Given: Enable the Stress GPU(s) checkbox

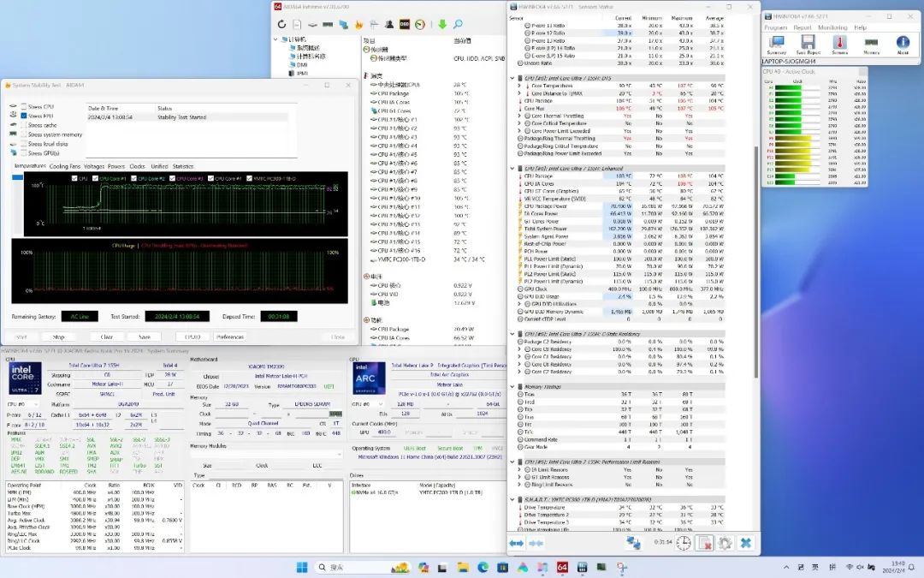Looking at the screenshot, I should click(24, 152).
